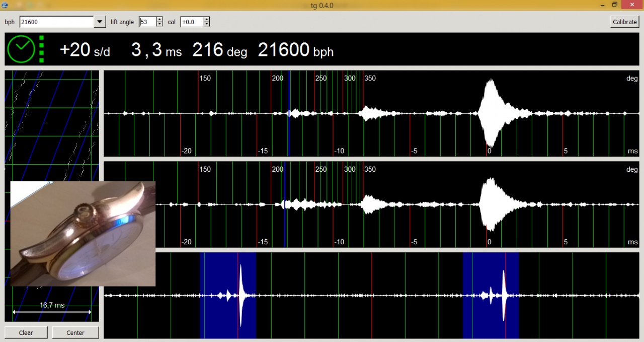Screen dimensions: 644x342
Task: Minimize the tg window
Action: click(602, 5)
